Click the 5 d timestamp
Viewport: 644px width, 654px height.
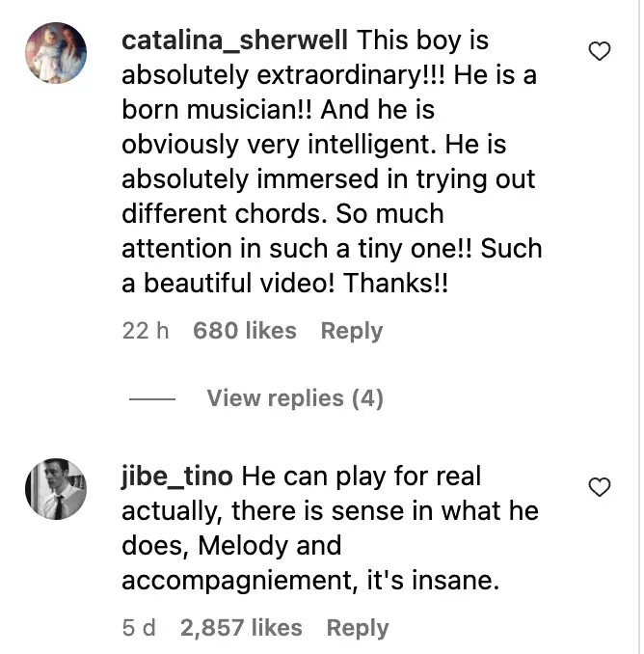click(x=139, y=628)
